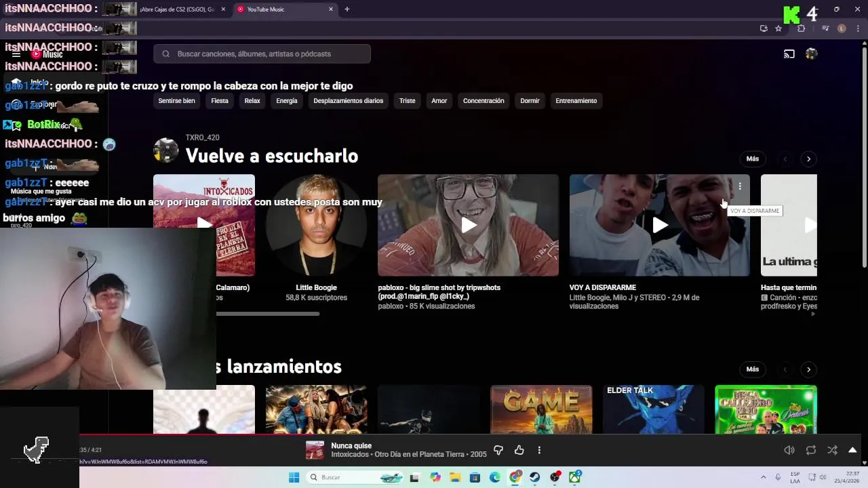This screenshot has width=868, height=488.
Task: Advance the lanzamientos carousel
Action: click(808, 369)
